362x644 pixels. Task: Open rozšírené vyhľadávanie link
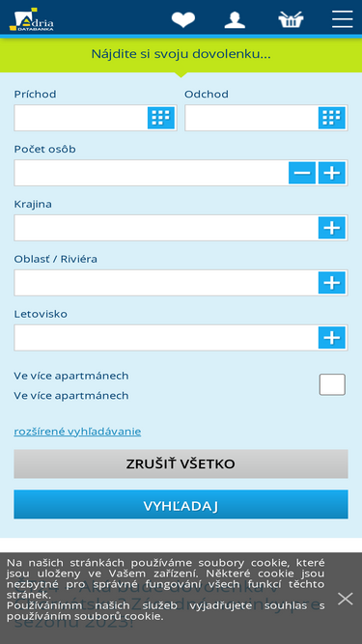point(77,432)
